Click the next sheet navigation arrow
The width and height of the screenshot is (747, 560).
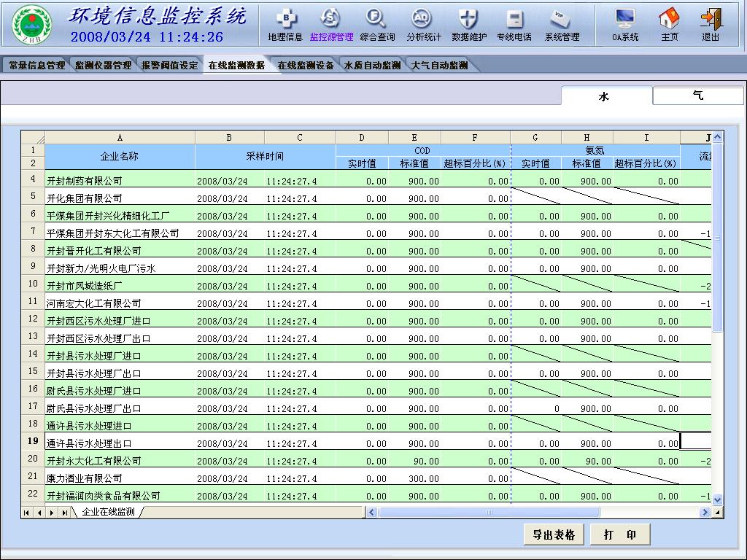pyautogui.click(x=52, y=513)
